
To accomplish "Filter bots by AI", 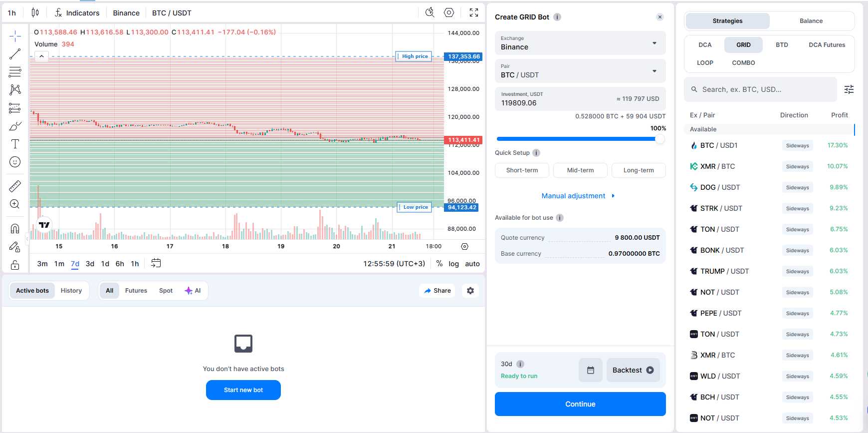I will (x=193, y=291).
